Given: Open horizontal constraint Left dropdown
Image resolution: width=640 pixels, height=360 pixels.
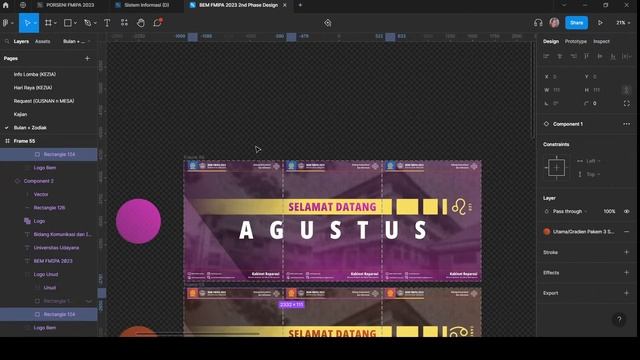Looking at the screenshot, I should point(588,161).
